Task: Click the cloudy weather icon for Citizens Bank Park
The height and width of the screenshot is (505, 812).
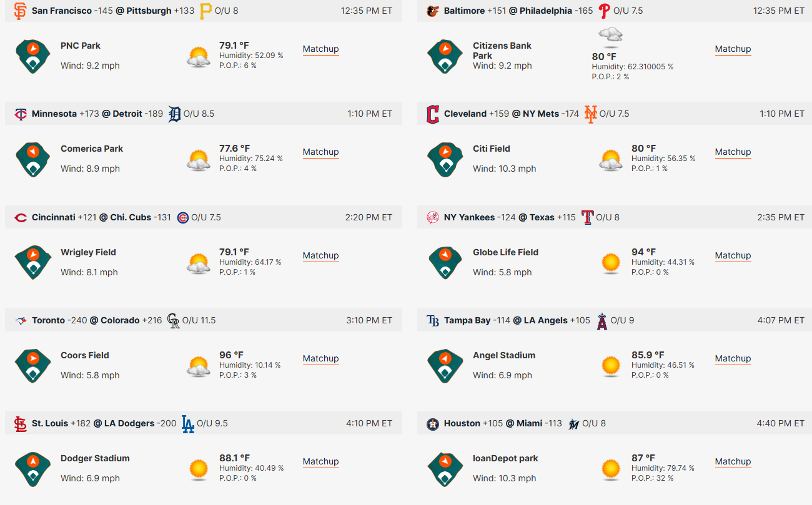Action: 610,37
